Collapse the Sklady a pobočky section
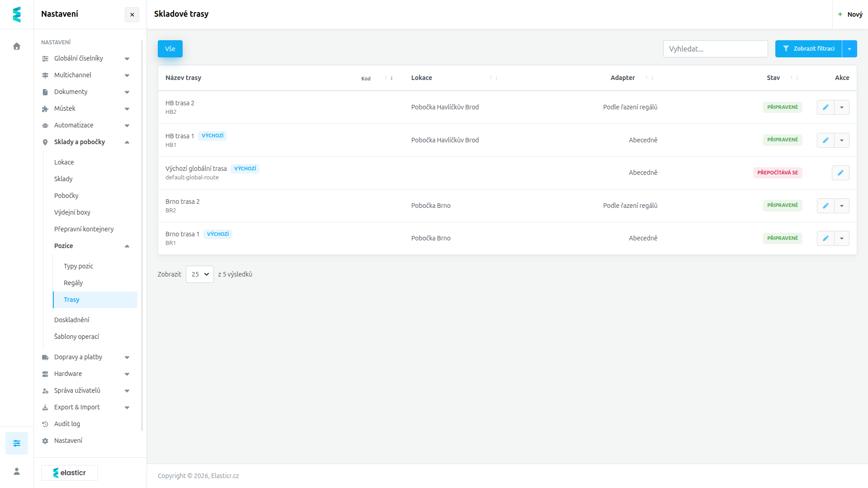 pyautogui.click(x=127, y=142)
